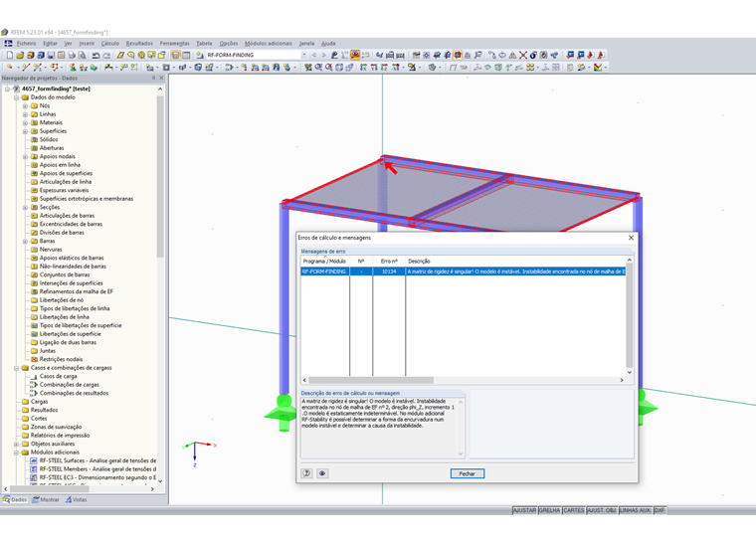The width and height of the screenshot is (756, 542).
Task: Click the New model blank-page icon
Action: pos(10,55)
